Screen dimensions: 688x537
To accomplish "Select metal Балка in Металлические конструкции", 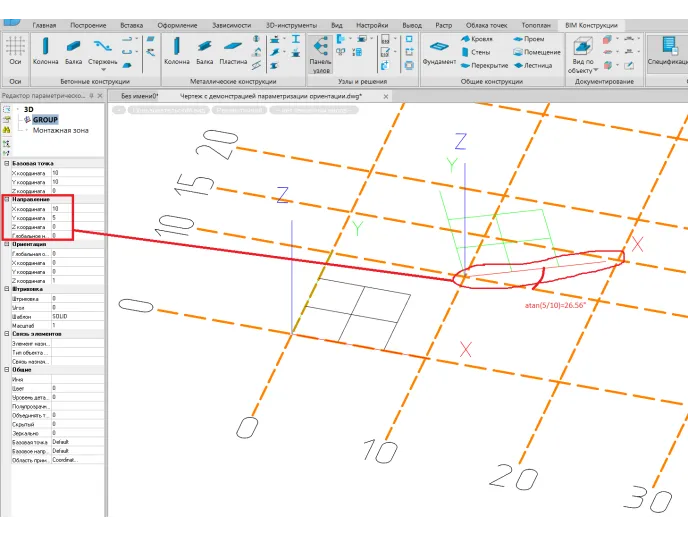I will 204,51.
